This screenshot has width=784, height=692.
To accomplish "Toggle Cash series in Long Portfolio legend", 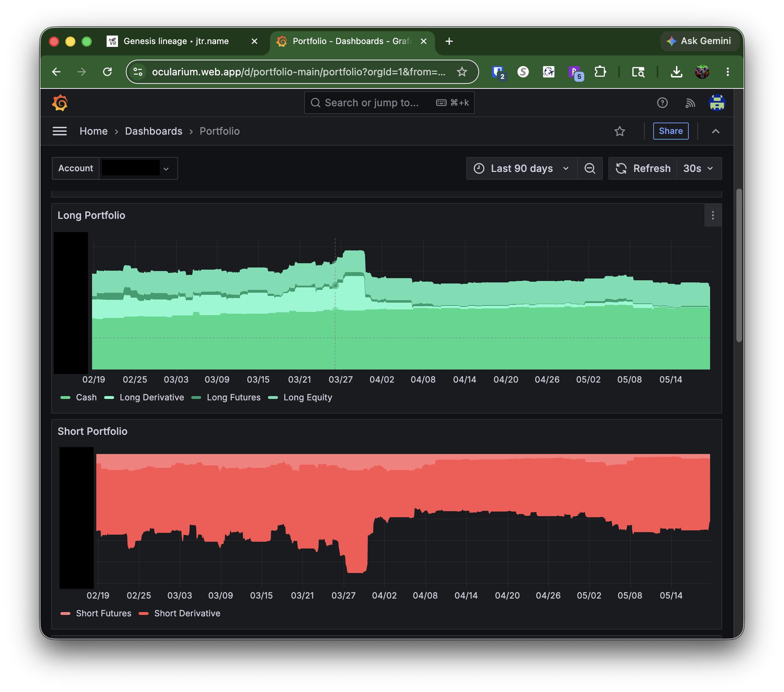I will point(79,397).
